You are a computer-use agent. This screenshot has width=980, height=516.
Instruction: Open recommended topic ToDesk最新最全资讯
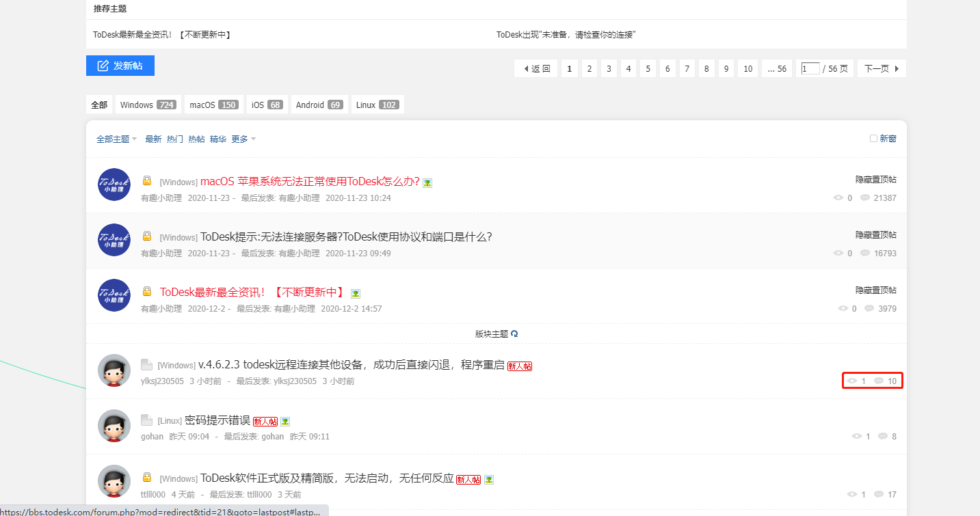(x=162, y=34)
